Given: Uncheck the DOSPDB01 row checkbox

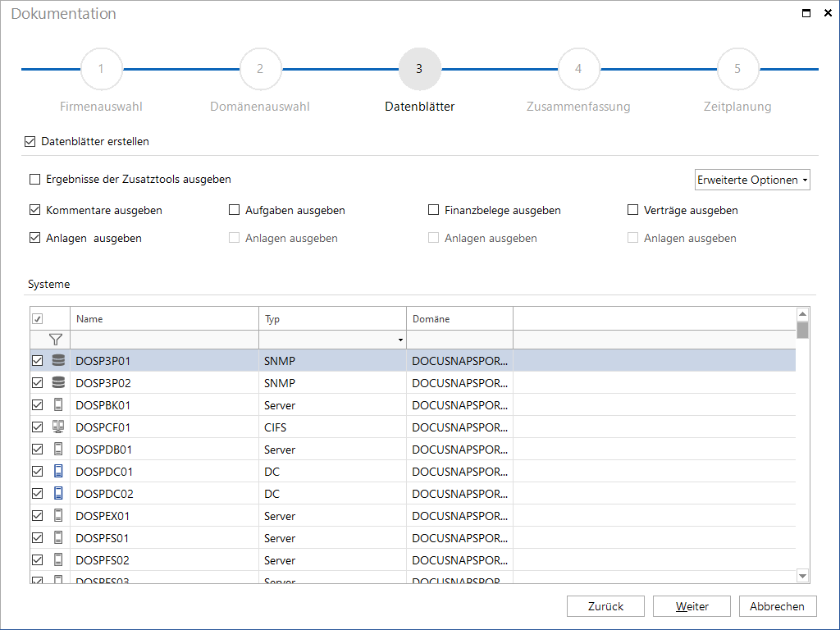Looking at the screenshot, I should tap(38, 450).
